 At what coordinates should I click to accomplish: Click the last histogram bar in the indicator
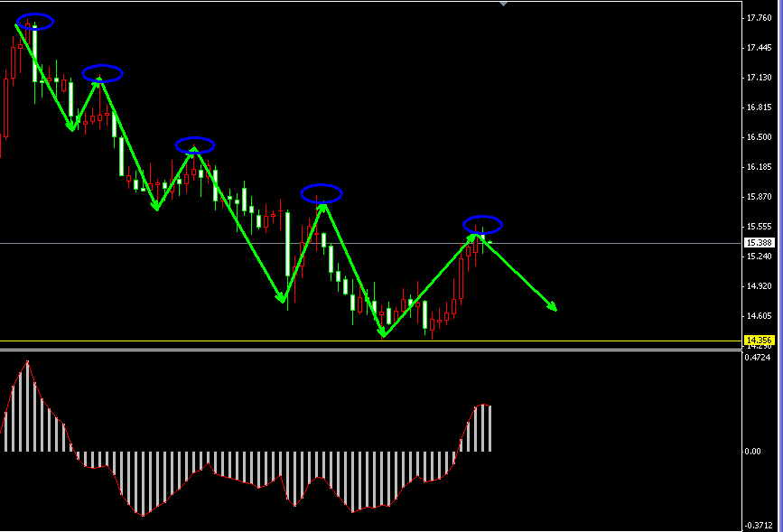pos(489,428)
